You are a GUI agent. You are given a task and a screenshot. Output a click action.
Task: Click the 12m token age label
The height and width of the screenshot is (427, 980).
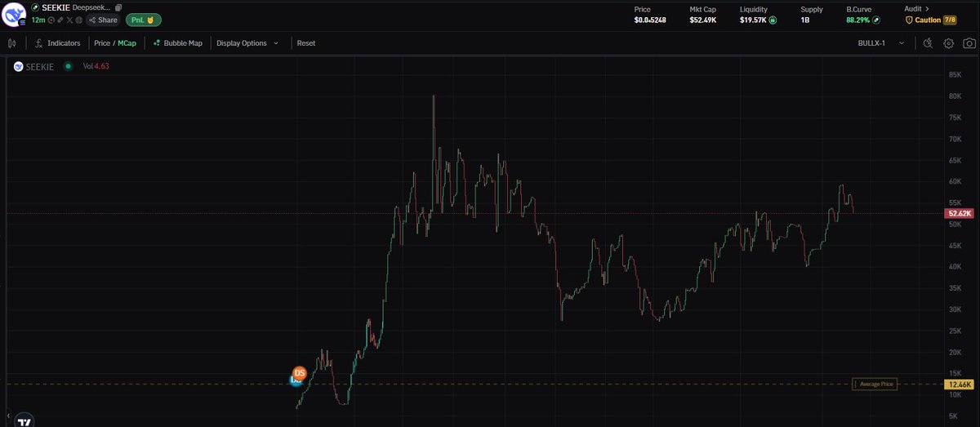coord(38,20)
